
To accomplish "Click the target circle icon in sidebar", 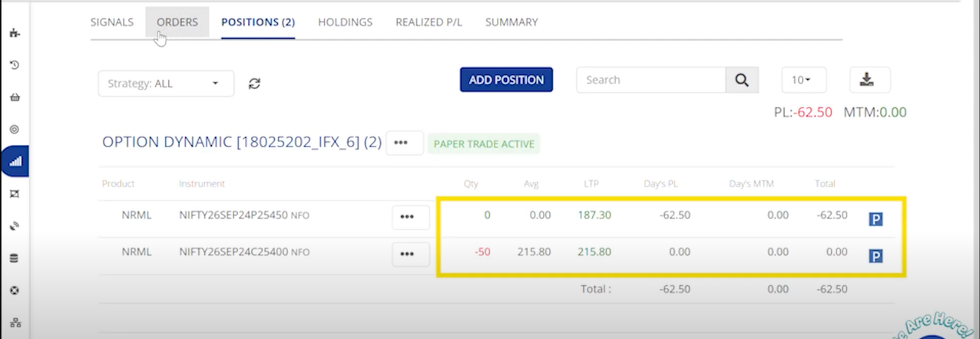I will 14,129.
